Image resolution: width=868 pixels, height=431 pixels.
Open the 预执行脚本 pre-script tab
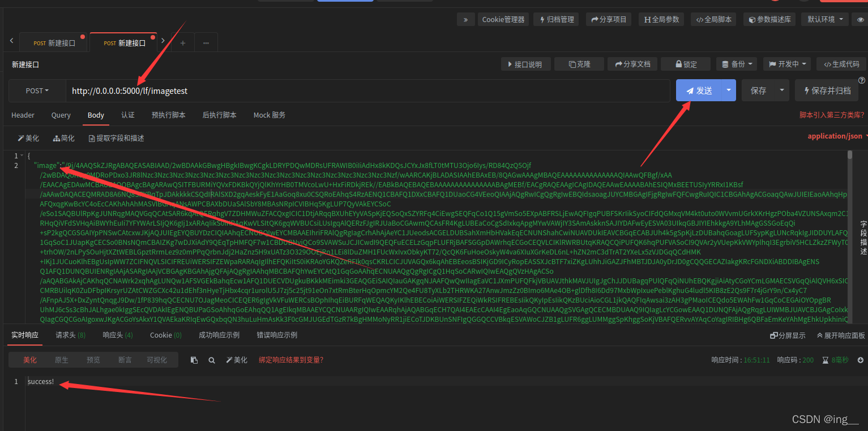(x=169, y=115)
